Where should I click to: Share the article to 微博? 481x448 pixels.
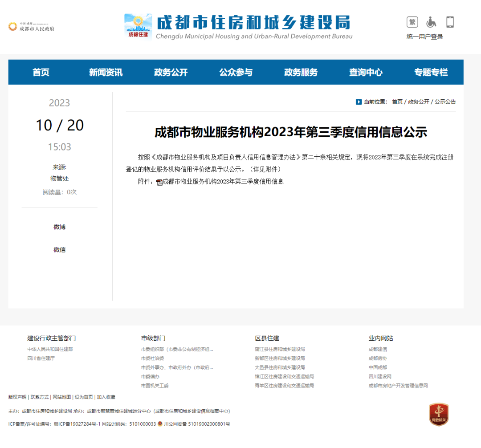[59, 227]
